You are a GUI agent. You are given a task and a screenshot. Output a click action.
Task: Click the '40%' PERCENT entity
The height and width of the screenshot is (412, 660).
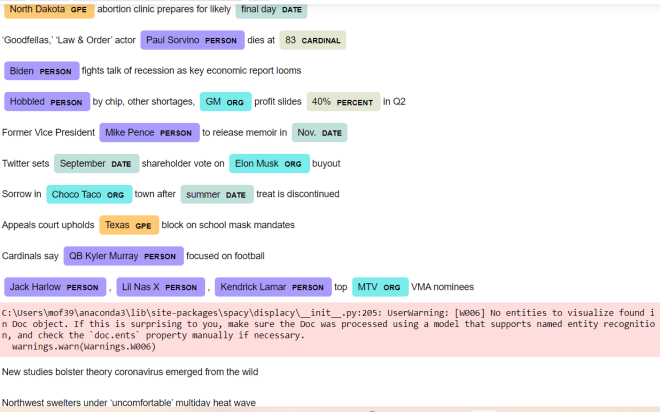[343, 101]
